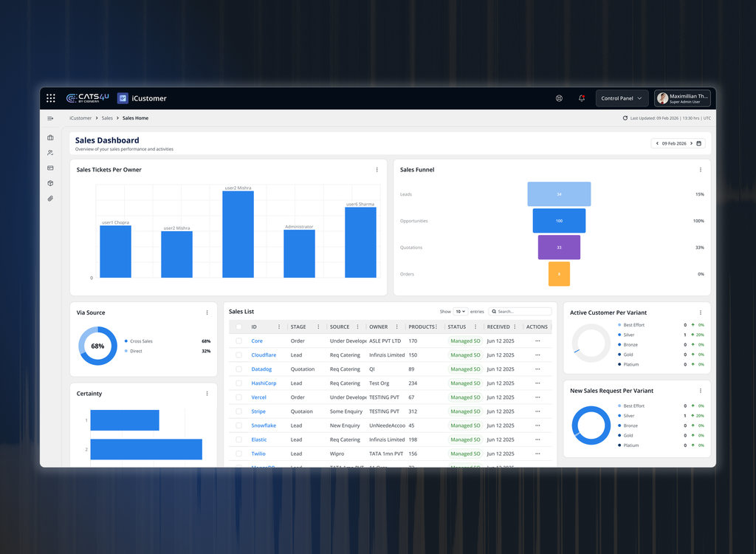The width and height of the screenshot is (756, 554).
Task: Open the card sidebar section
Action: (50, 168)
